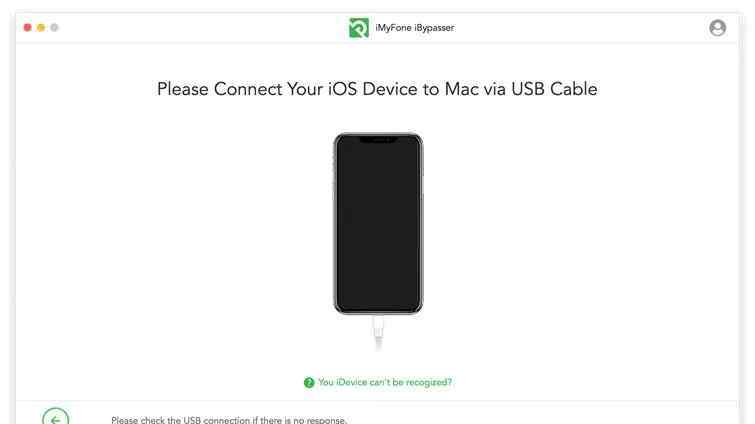Close the window with red button
The image size is (755, 424).
[x=27, y=27]
